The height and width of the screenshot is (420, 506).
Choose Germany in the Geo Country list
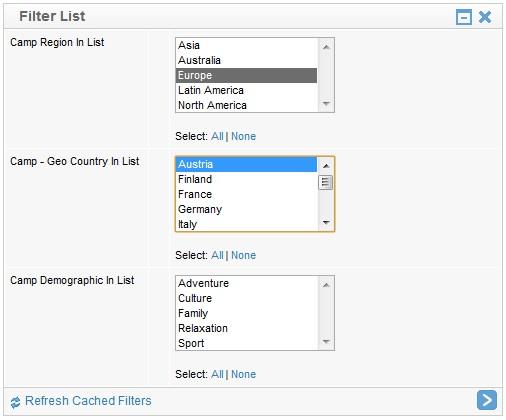pos(246,209)
